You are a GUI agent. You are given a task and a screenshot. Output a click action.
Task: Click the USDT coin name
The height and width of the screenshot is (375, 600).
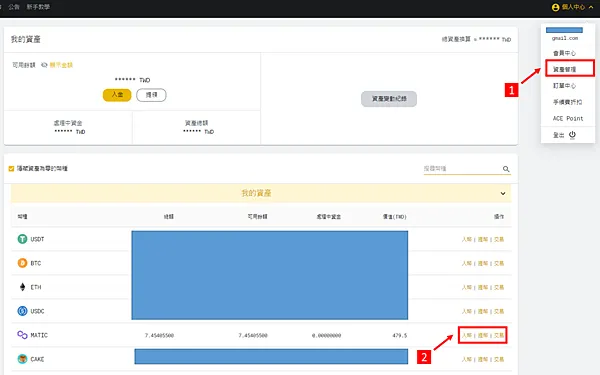pos(37,239)
